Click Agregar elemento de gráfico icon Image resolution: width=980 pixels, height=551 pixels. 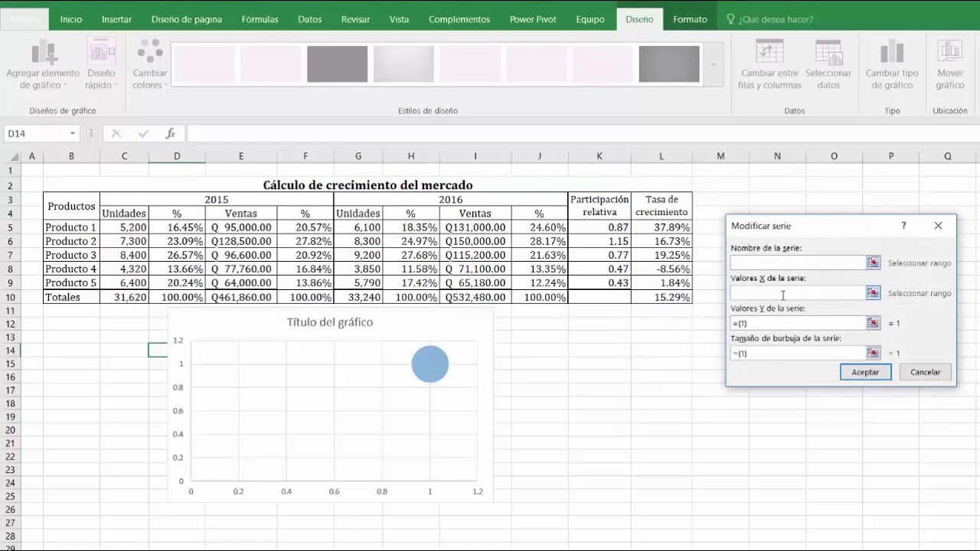click(x=43, y=52)
